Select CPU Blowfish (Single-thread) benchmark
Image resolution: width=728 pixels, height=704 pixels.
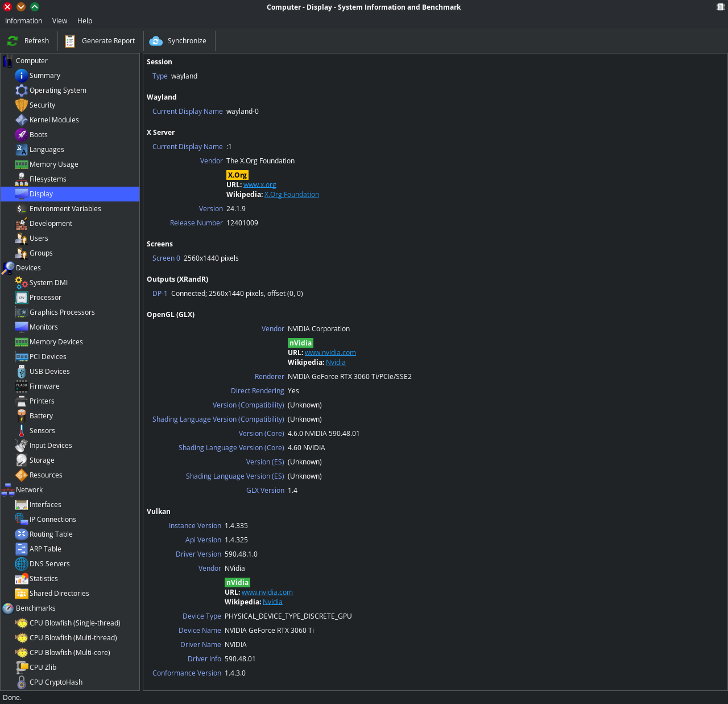coord(75,623)
